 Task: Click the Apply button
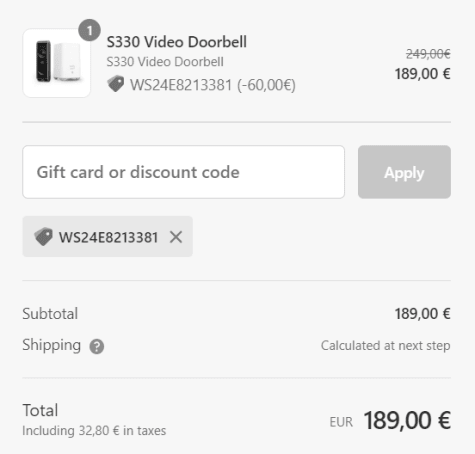[x=404, y=172]
